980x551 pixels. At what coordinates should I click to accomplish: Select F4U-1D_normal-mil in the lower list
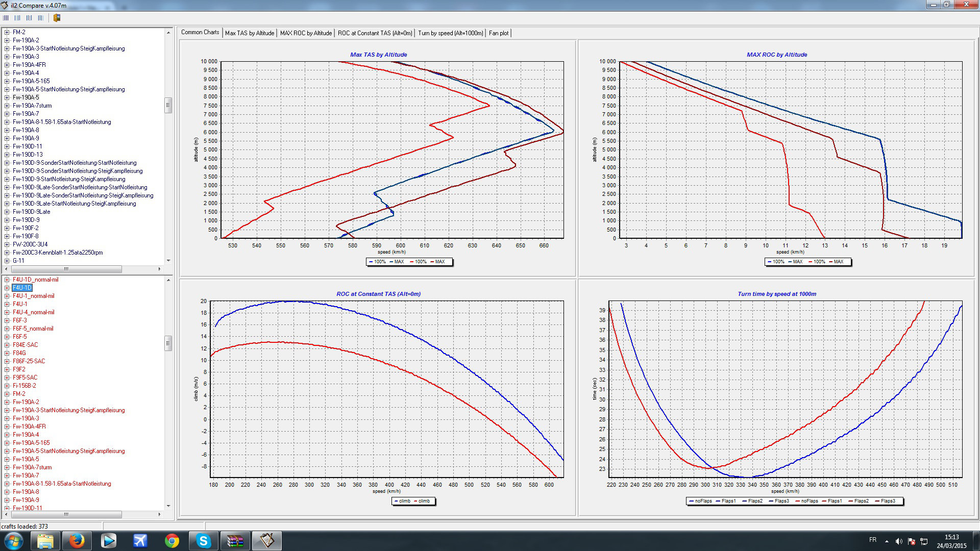(35, 280)
